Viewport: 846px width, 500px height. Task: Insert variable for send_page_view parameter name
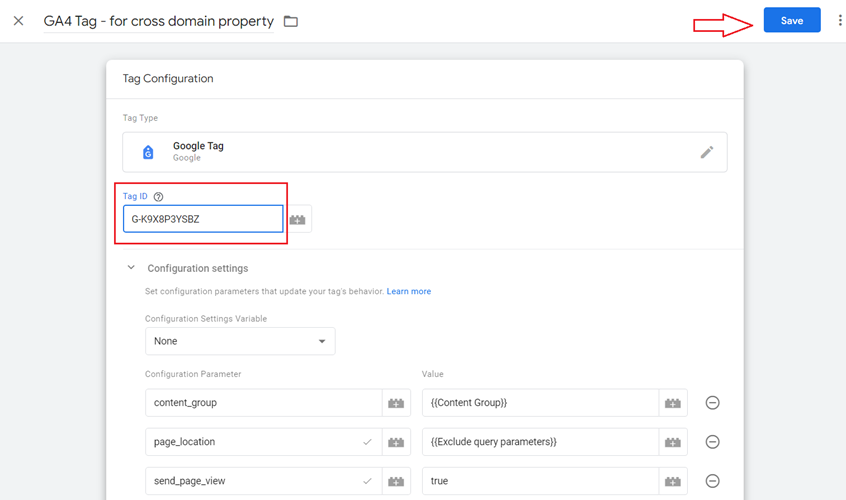point(396,481)
